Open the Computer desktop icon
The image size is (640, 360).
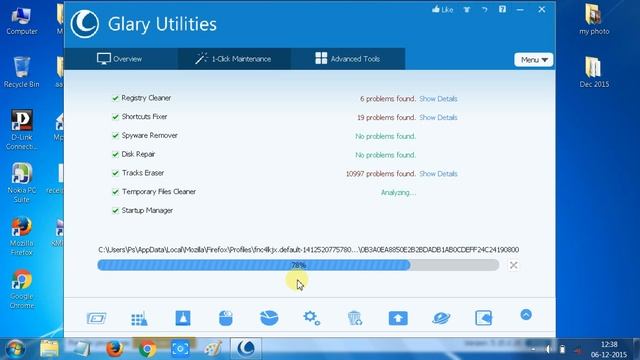pyautogui.click(x=22, y=21)
